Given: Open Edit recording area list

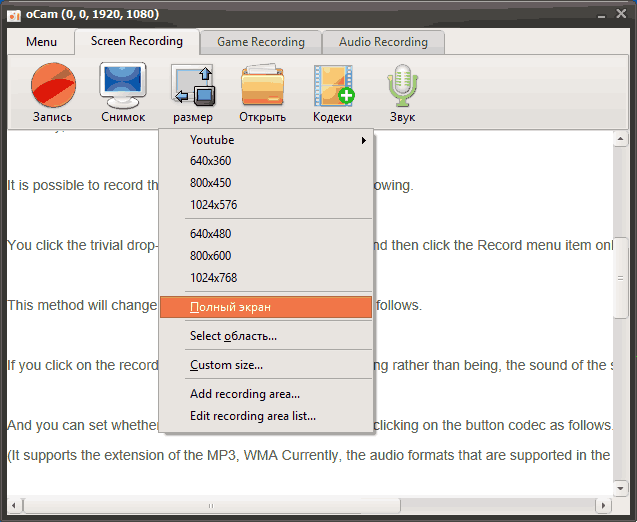Looking at the screenshot, I should (x=266, y=416).
